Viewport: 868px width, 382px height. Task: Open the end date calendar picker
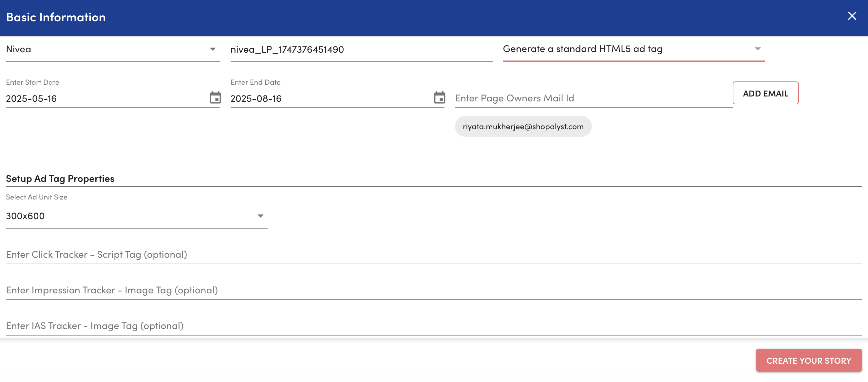click(x=439, y=97)
